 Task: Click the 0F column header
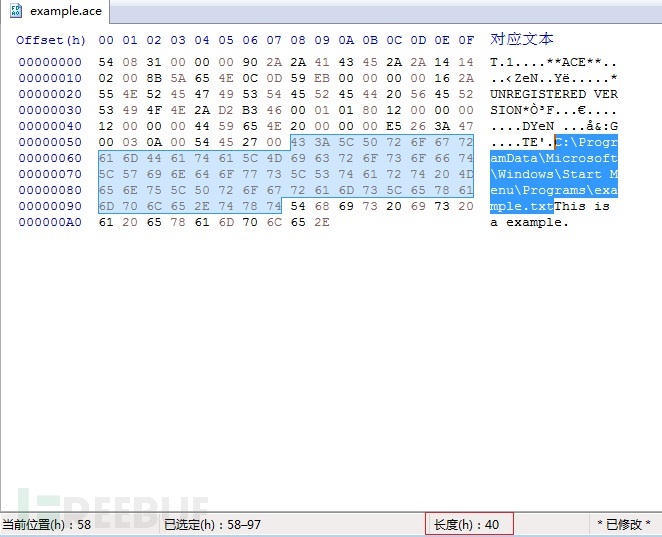(466, 41)
